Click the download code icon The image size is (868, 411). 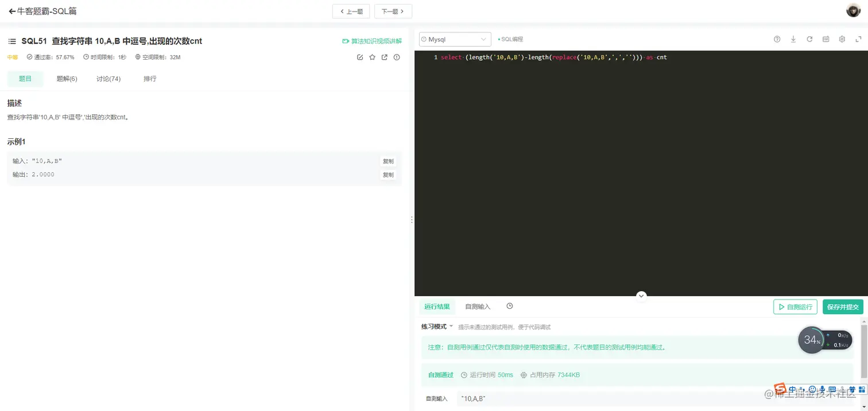click(x=793, y=39)
